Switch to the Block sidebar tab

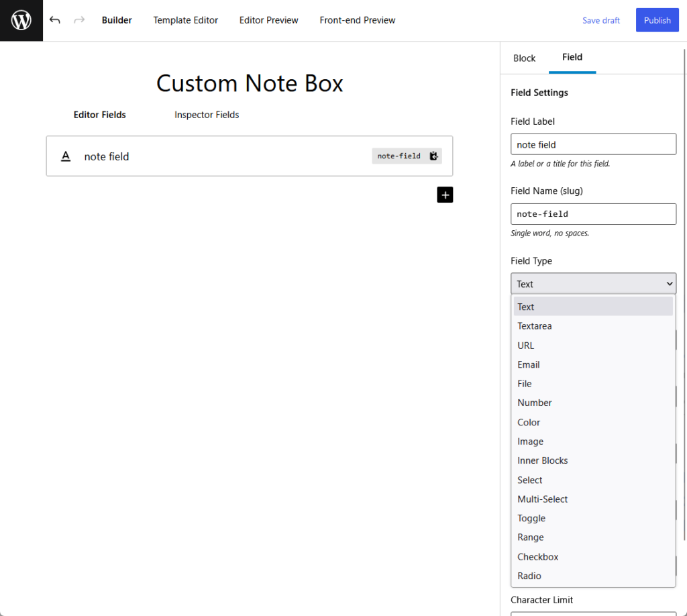[x=524, y=58]
